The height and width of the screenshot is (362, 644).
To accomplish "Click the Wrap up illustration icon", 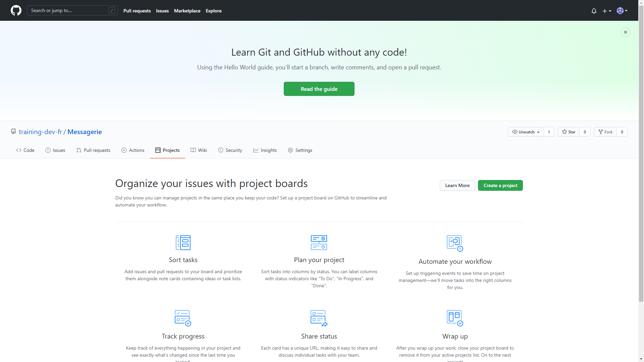I will [455, 318].
